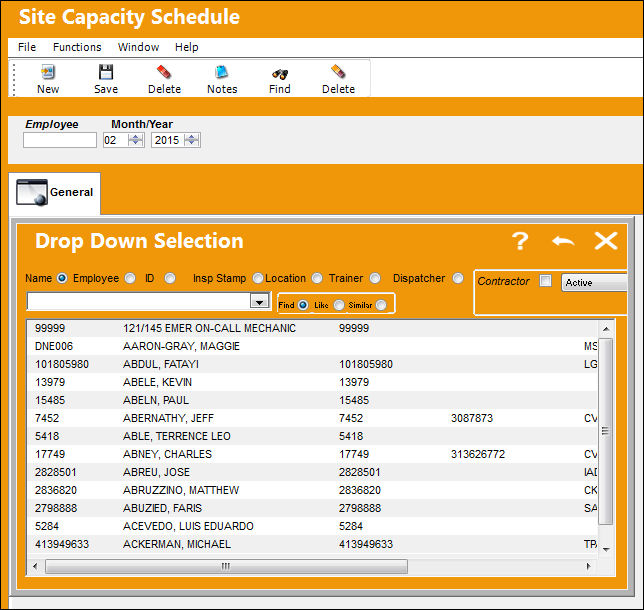Select the Similar search mode radio
The image size is (644, 610).
[x=381, y=305]
